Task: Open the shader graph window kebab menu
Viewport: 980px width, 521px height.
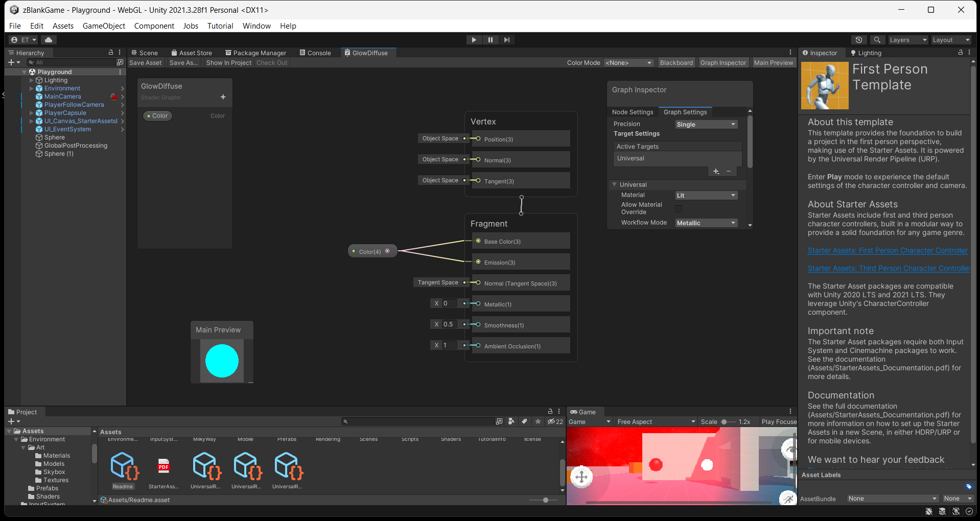Action: tap(790, 53)
